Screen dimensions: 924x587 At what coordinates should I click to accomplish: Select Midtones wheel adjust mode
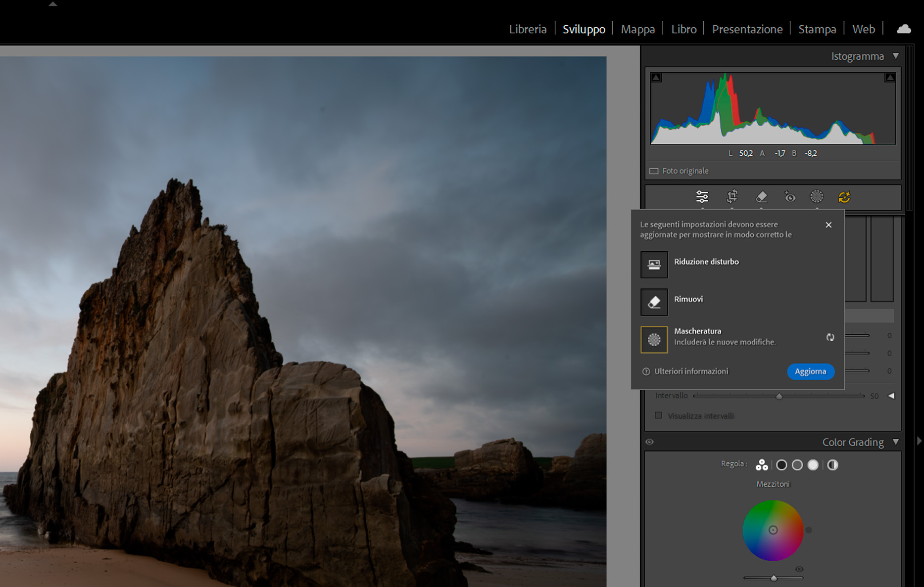coord(797,465)
